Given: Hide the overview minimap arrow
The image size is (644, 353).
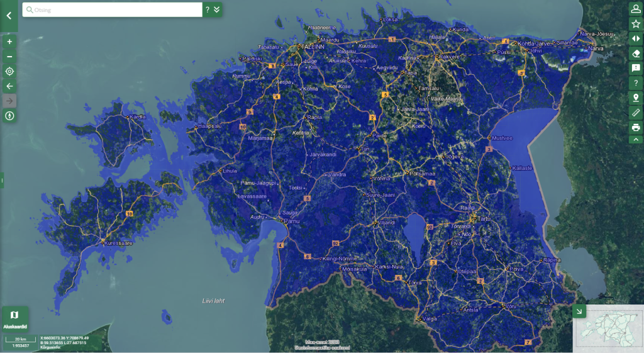Looking at the screenshot, I should tap(579, 311).
